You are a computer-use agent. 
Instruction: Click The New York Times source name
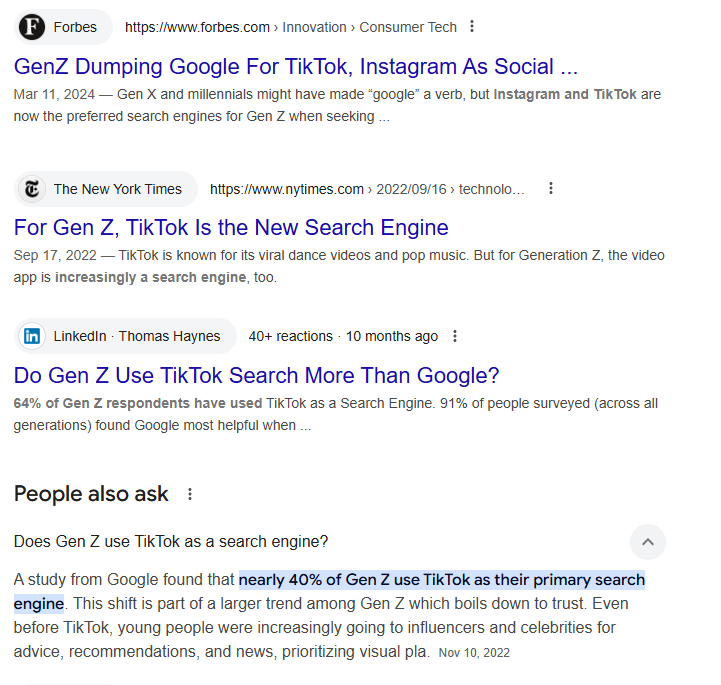click(x=117, y=189)
